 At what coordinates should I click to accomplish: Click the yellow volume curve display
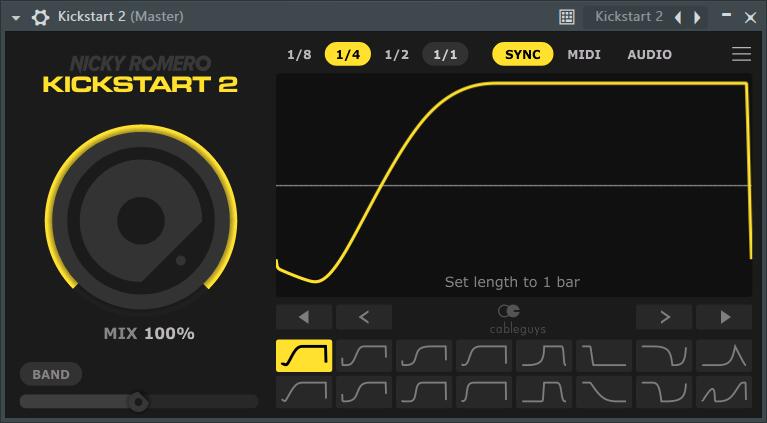coord(514,186)
